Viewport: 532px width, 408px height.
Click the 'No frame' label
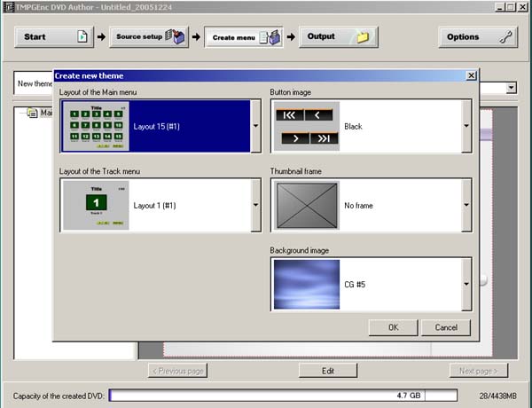click(358, 206)
